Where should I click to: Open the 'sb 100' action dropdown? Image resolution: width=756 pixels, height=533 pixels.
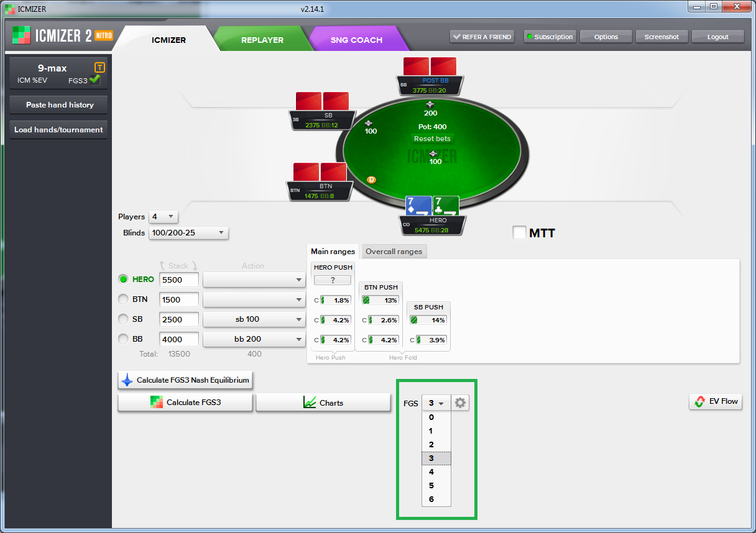(x=254, y=319)
